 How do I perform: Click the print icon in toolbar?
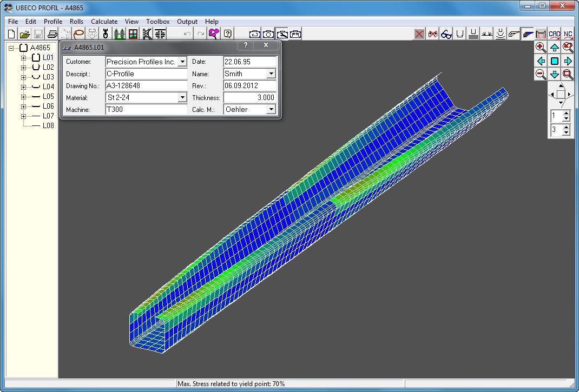tap(52, 34)
